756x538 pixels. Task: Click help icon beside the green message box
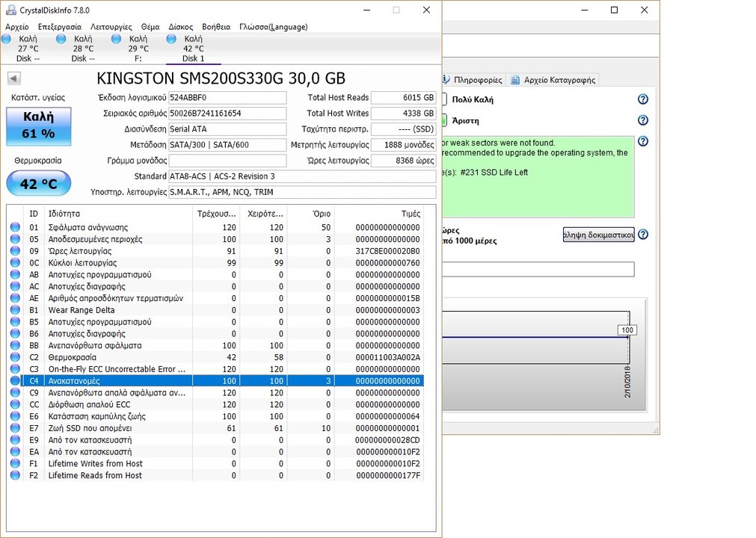tap(642, 141)
